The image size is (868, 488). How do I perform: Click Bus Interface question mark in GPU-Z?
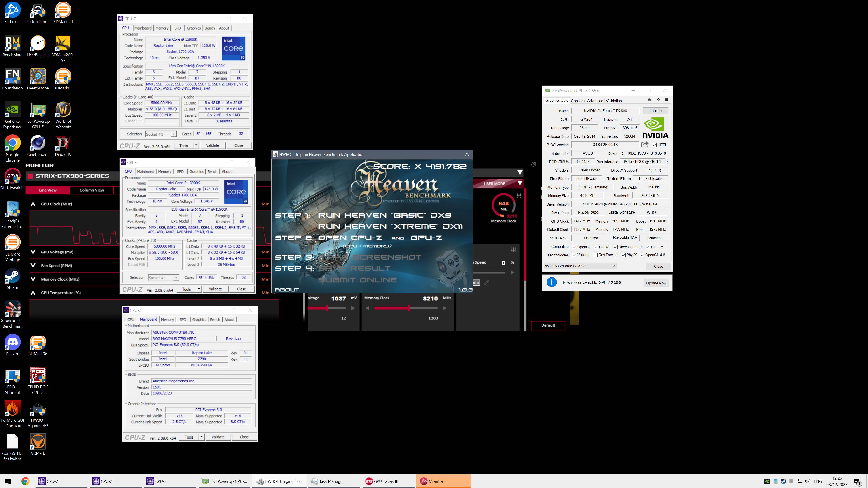coord(667,162)
